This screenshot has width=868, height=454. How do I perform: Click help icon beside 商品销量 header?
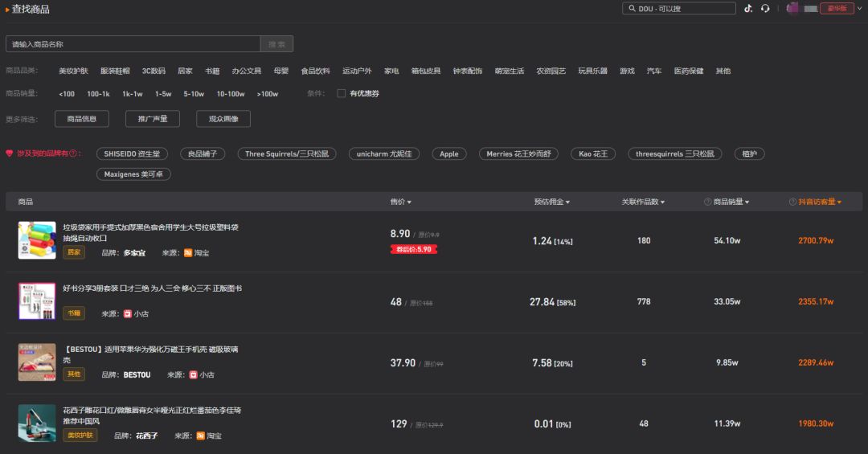point(707,202)
